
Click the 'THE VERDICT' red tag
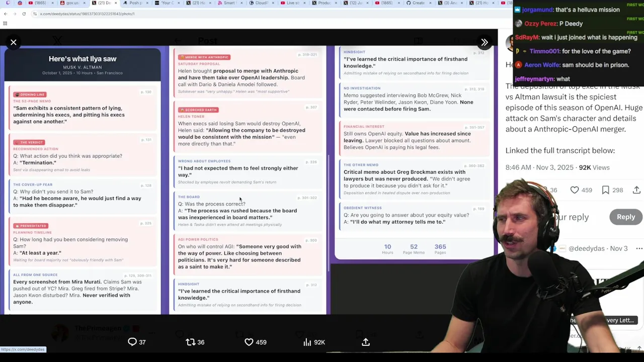[29, 142]
